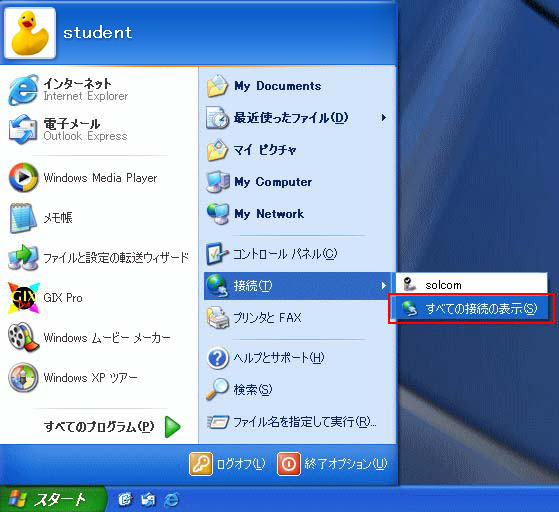Click the Internet Explorer quick launch icon in taskbar
Screen dimensions: 559x512
tap(171, 500)
